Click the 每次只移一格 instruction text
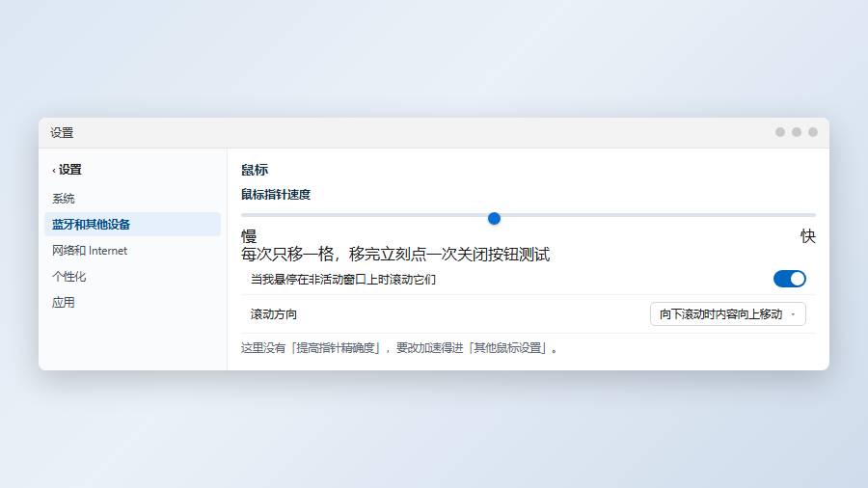The width and height of the screenshot is (868, 488). click(395, 255)
